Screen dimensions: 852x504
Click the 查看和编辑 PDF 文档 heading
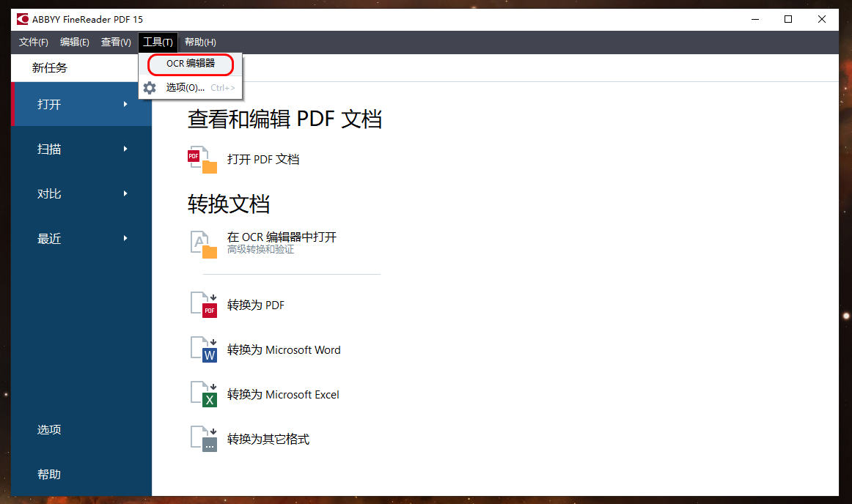click(284, 119)
